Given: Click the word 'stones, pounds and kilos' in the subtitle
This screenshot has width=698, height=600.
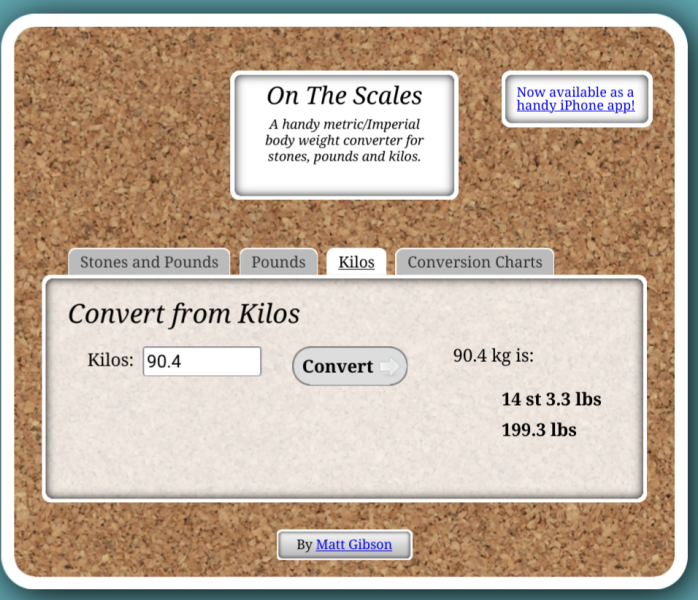Looking at the screenshot, I should 344,156.
